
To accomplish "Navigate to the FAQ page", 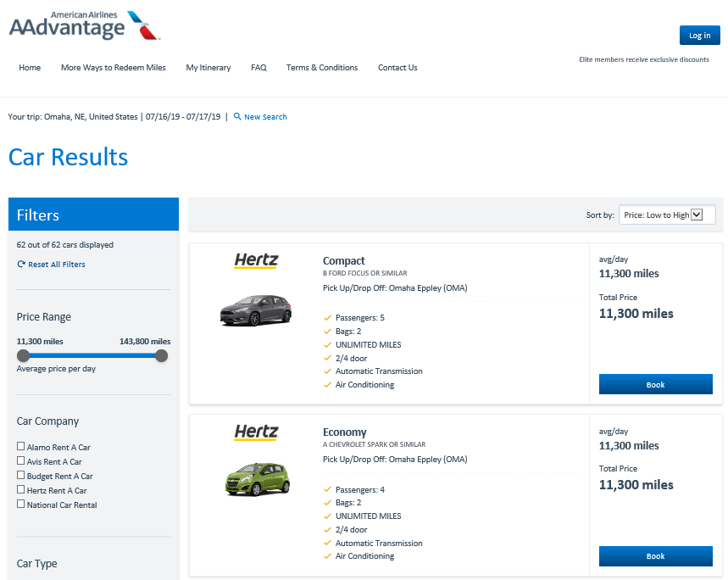I will pyautogui.click(x=258, y=68).
